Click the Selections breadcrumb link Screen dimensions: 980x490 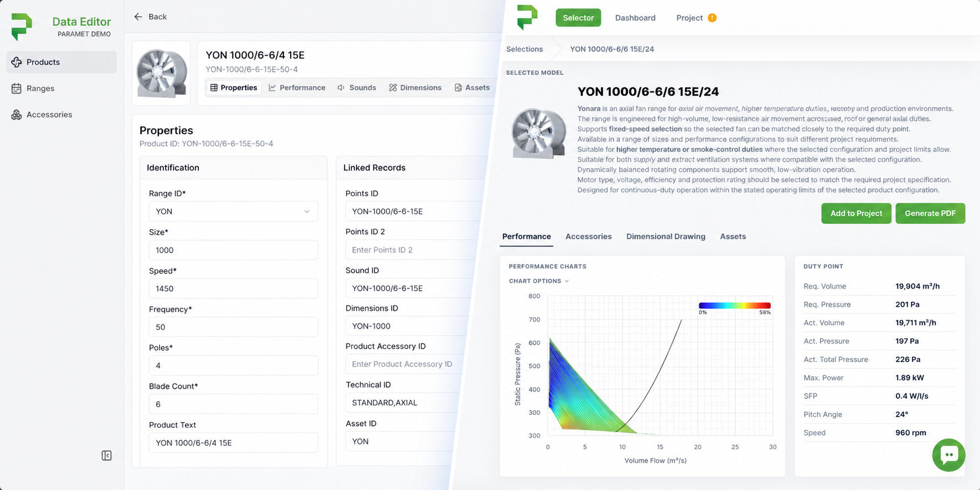coord(524,49)
